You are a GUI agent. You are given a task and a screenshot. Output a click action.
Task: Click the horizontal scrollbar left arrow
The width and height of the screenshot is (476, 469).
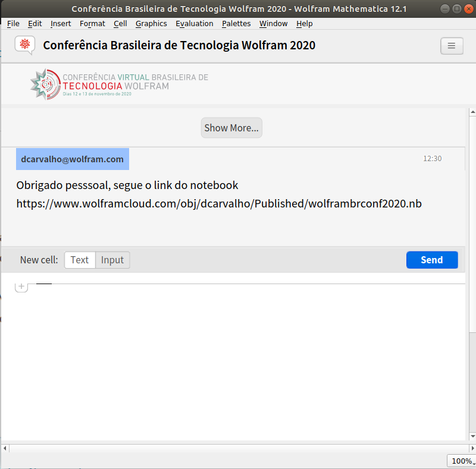(x=5, y=448)
